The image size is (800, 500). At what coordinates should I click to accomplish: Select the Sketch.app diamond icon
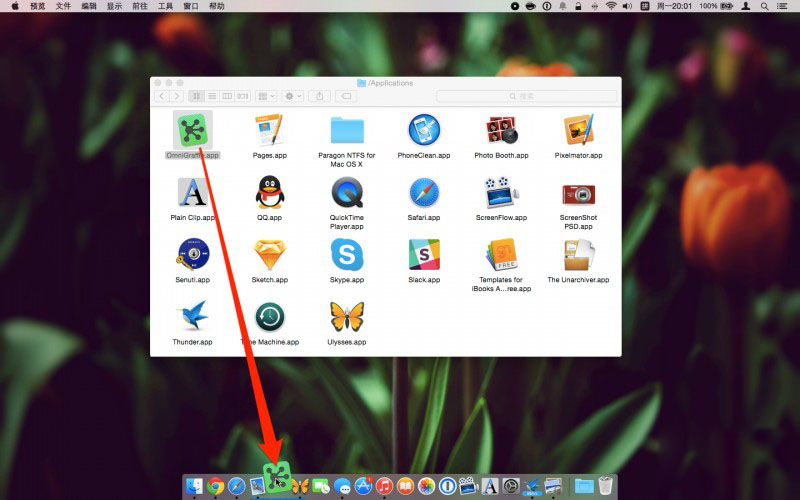click(270, 255)
